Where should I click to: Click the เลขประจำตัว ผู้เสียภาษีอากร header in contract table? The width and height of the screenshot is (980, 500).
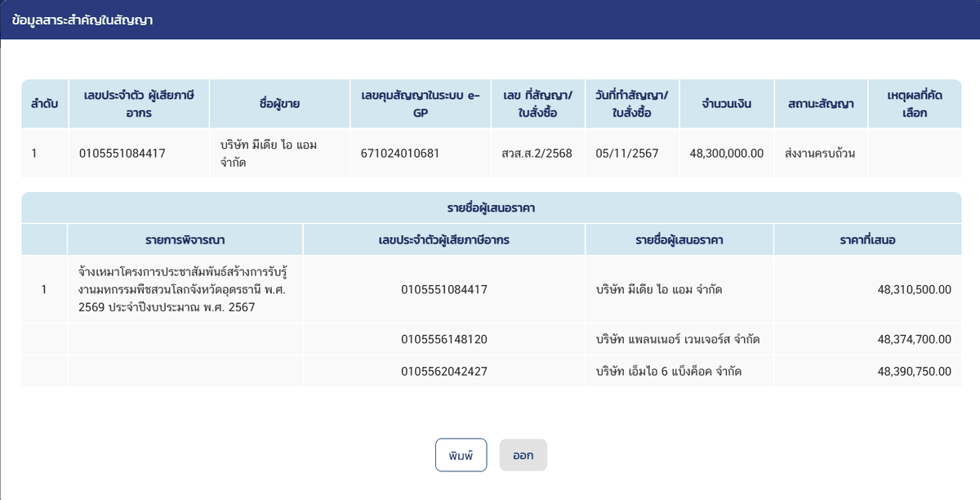[x=139, y=104]
